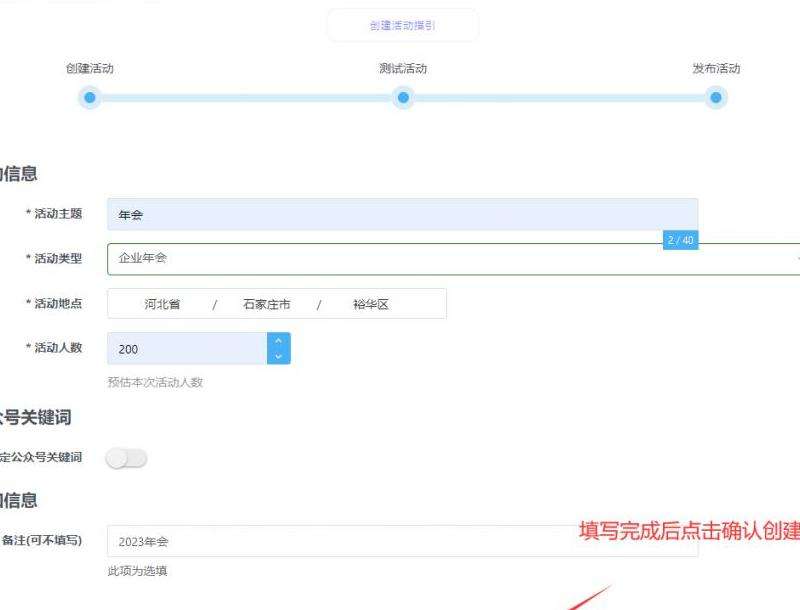The height and width of the screenshot is (610, 800).
Task: Change the province 河北省 in 活动地点
Action: coord(162,304)
